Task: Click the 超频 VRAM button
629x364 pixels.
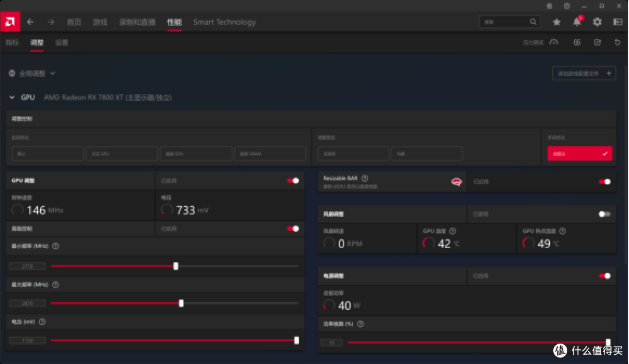Action: pos(270,154)
